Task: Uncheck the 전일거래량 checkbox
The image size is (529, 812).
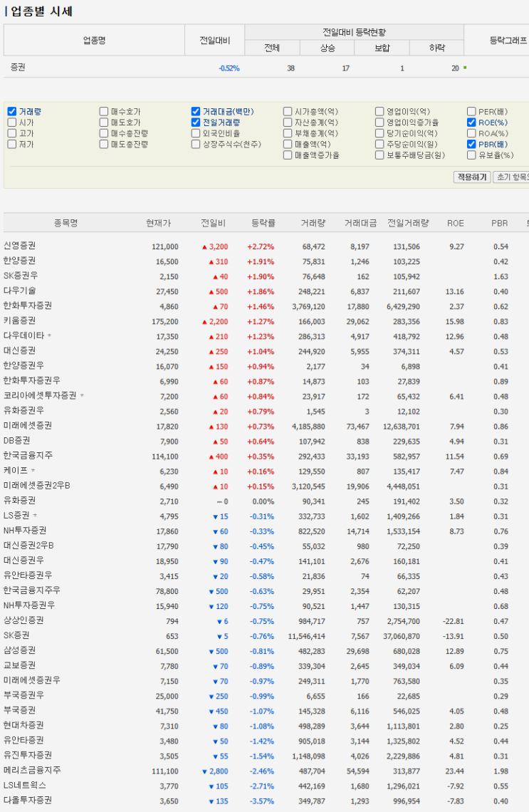Action: click(x=196, y=123)
